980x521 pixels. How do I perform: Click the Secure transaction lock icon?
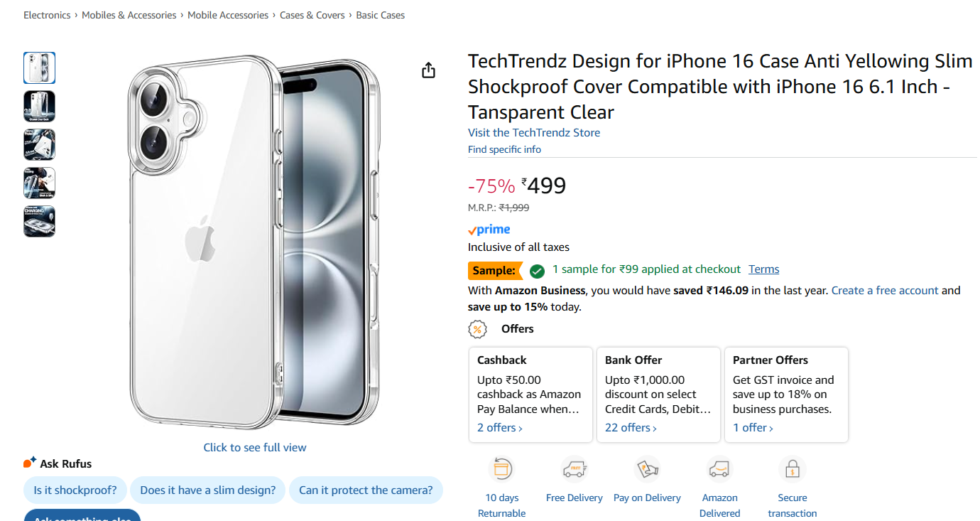pyautogui.click(x=792, y=469)
